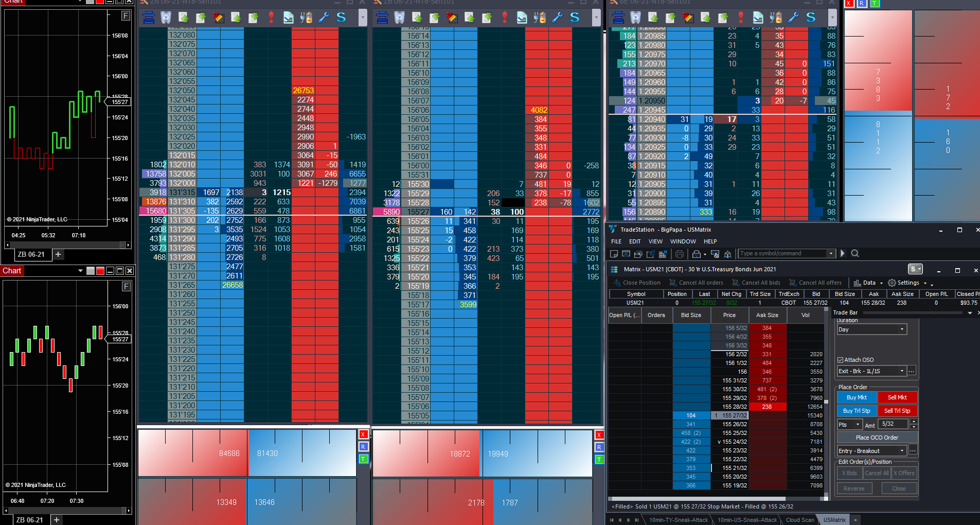980x525 pixels.
Task: Click the Buy Trl Stp button
Action: click(857, 411)
